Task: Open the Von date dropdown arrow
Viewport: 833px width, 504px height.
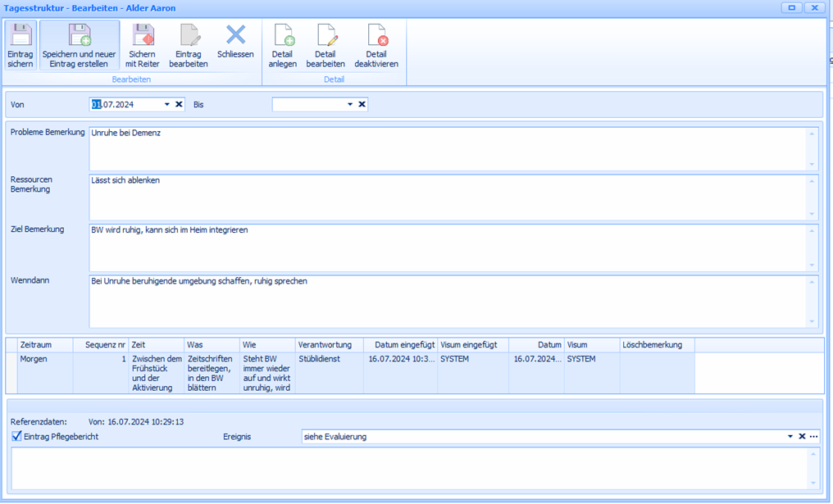Action: (x=167, y=105)
